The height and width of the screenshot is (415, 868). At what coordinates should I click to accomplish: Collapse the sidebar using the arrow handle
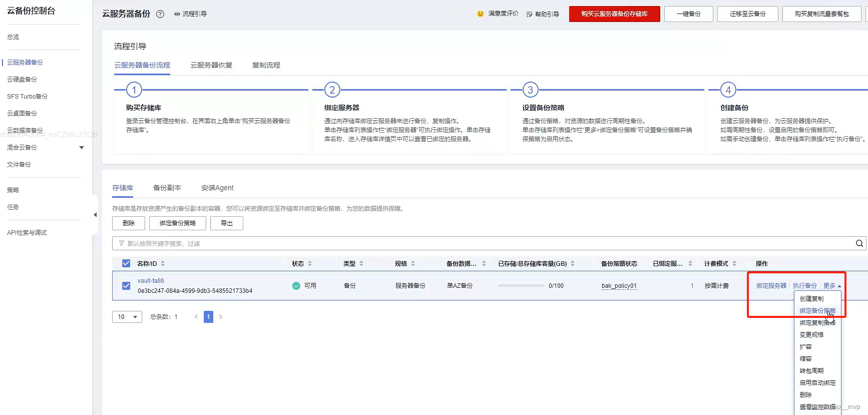[x=95, y=215]
